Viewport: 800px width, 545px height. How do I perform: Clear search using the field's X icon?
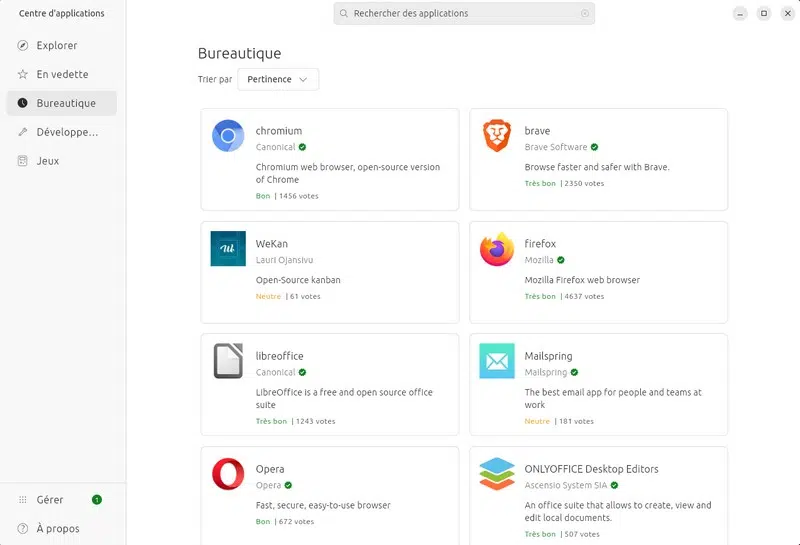[585, 14]
